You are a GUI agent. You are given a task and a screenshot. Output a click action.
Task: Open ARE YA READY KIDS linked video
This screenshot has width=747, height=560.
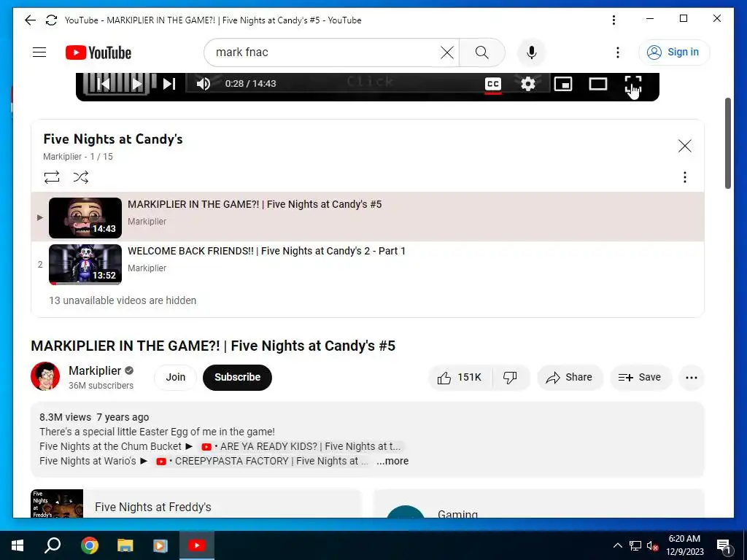coord(301,446)
